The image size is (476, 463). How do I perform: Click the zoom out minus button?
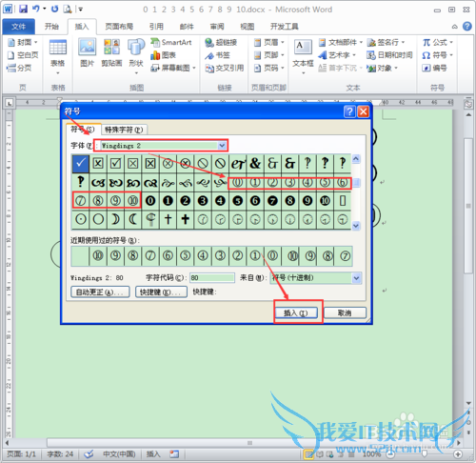click(390, 454)
